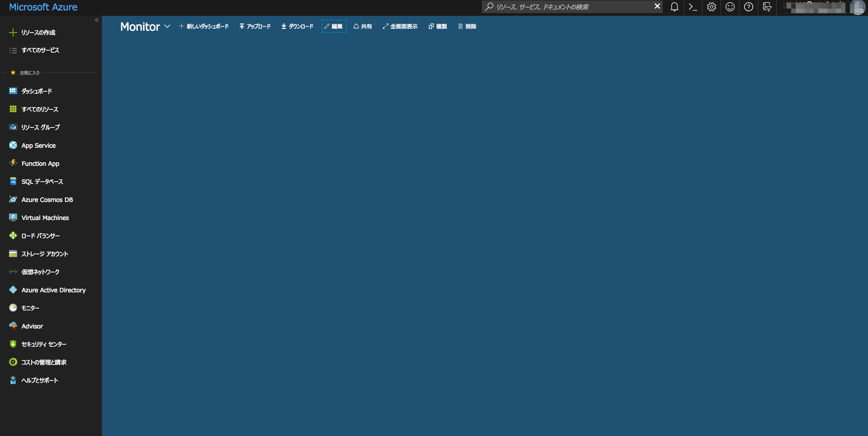Open the portal settings gear icon

pos(712,7)
